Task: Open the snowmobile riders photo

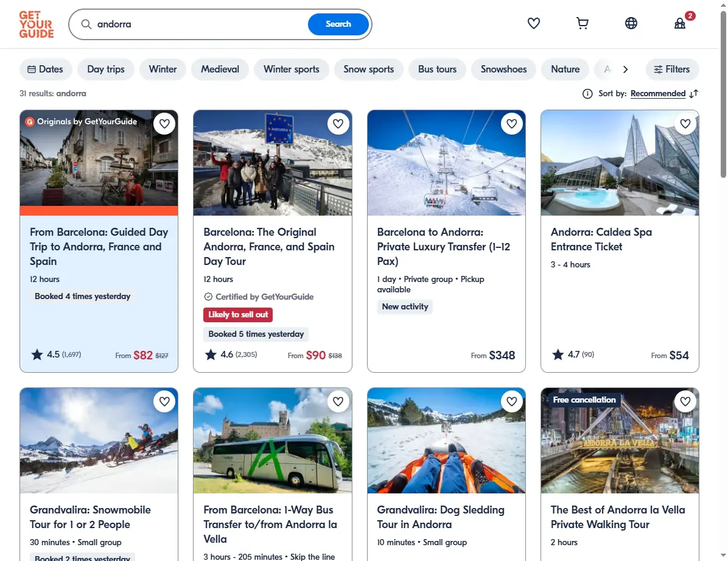Action: coord(99,440)
